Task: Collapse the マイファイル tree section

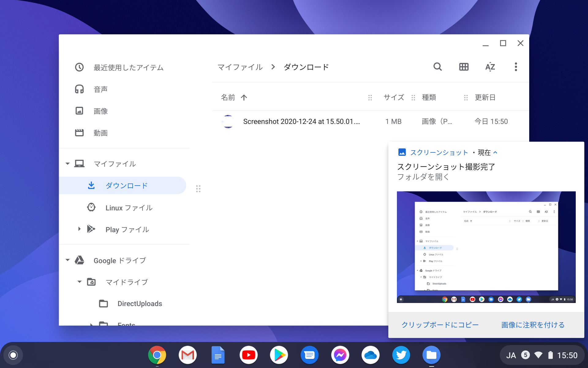Action: click(x=68, y=163)
